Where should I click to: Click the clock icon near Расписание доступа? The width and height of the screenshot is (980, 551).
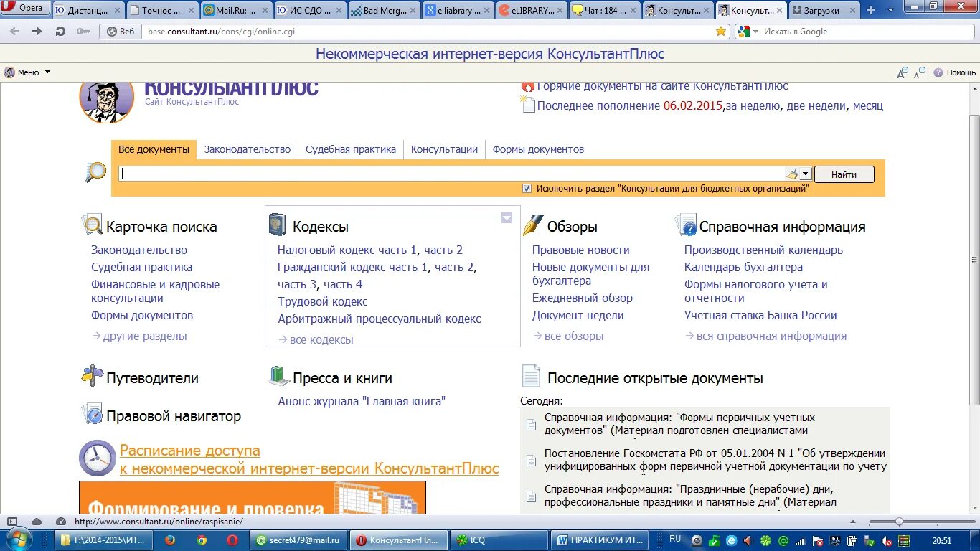(x=97, y=458)
